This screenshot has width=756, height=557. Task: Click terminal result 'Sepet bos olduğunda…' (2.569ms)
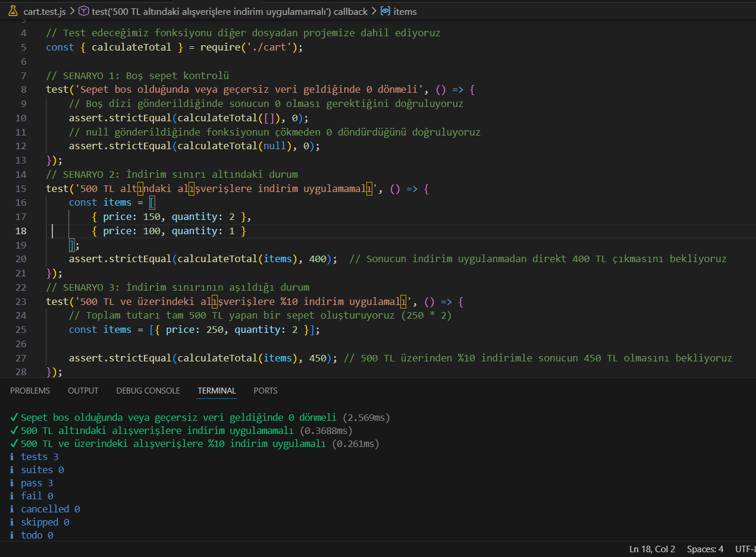(x=200, y=417)
